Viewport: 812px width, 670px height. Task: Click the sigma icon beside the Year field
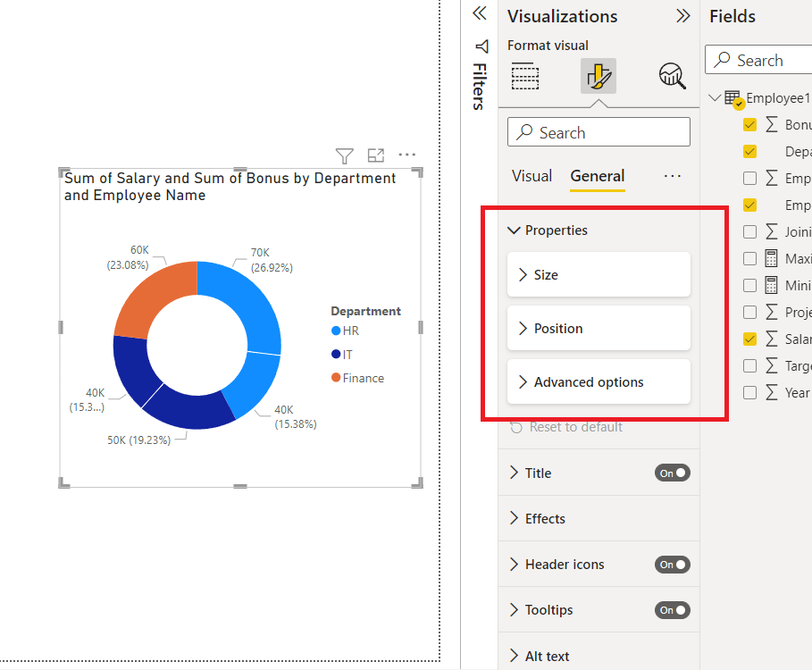pyautogui.click(x=772, y=392)
